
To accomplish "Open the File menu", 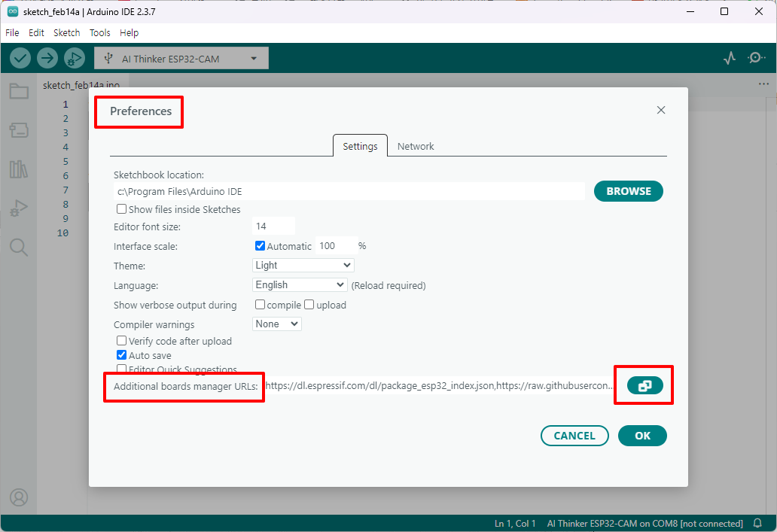I will point(12,32).
